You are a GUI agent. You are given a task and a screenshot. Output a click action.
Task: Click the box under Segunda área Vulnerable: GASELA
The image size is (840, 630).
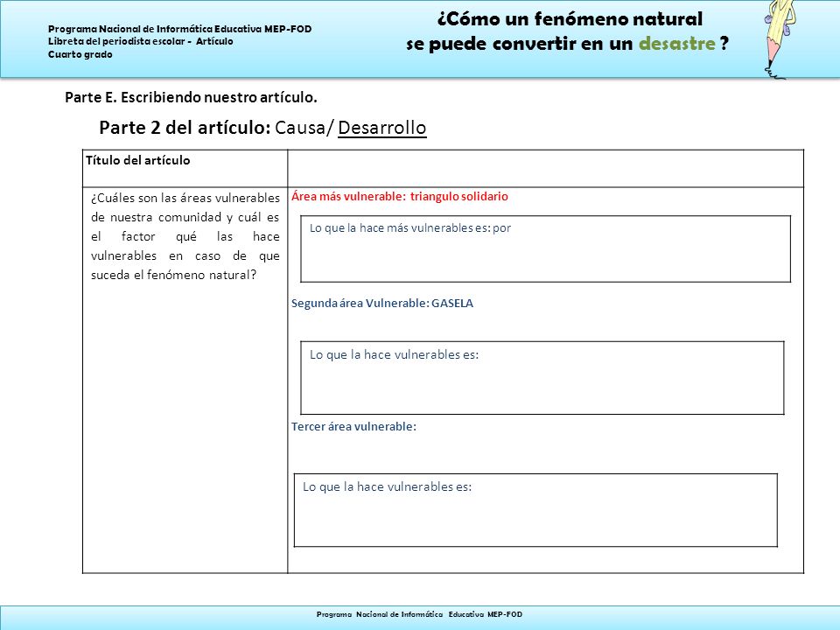pyautogui.click(x=542, y=378)
